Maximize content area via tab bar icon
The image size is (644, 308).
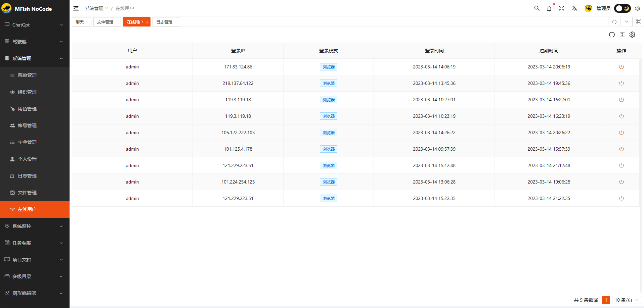pos(639,22)
